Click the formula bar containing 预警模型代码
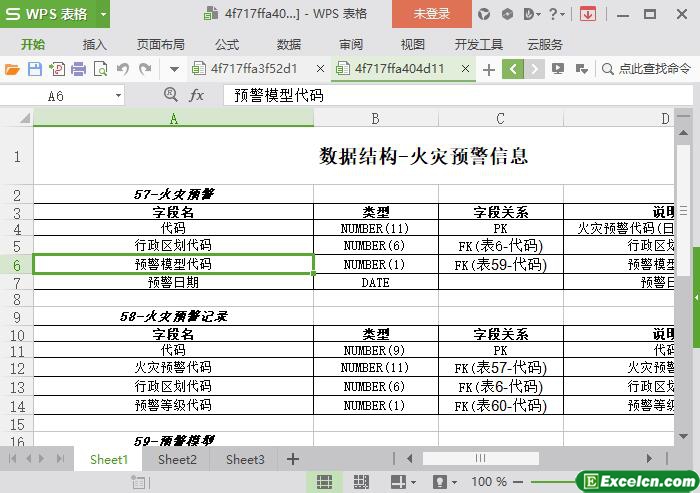Viewport: 700px width, 493px height. [x=458, y=95]
